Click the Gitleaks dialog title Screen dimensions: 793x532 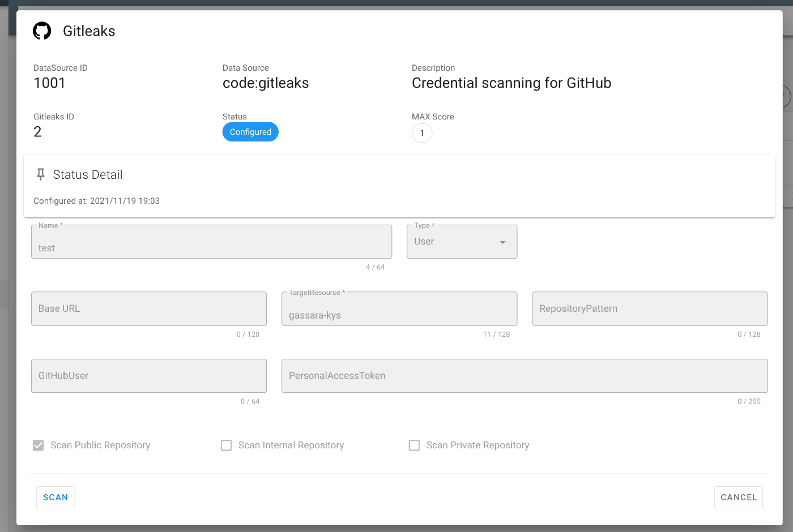89,31
